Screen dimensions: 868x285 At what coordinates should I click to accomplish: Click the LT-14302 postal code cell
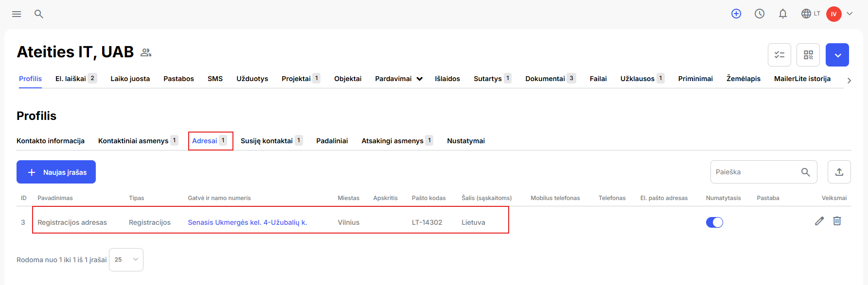pos(427,222)
